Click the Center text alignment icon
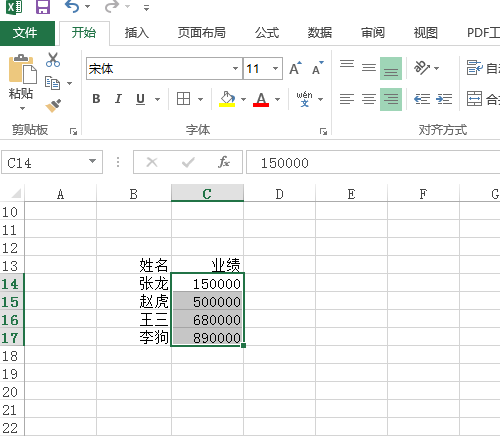Viewport: 500px width, 436px height. (369, 99)
